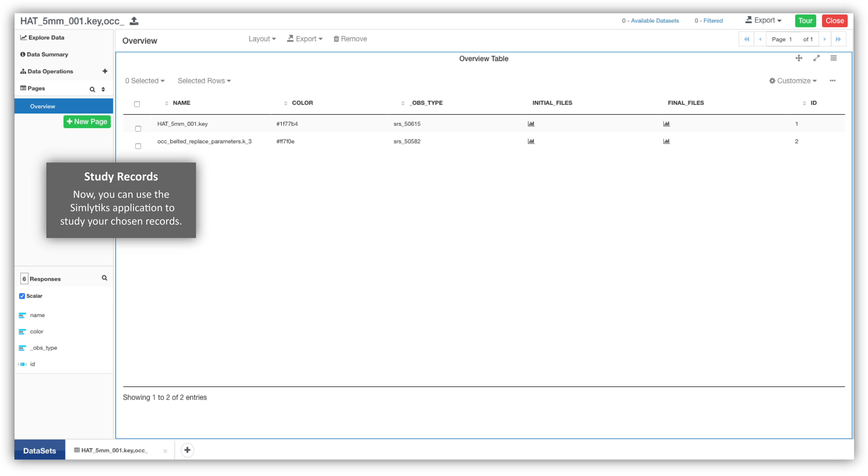Go to the last page

click(x=838, y=39)
